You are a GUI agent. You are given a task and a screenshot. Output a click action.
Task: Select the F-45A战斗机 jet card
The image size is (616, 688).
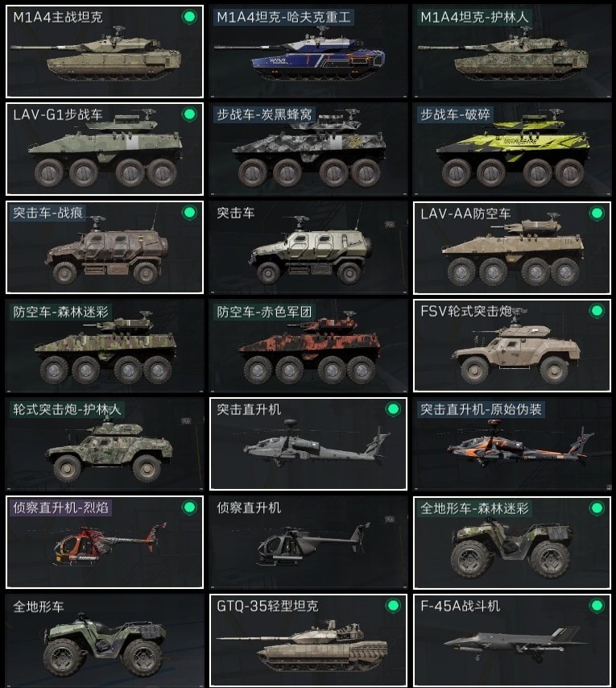[512, 640]
